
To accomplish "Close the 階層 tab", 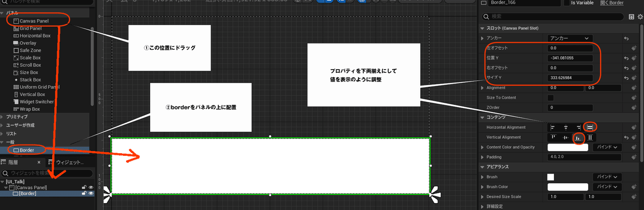I will pos(39,162).
